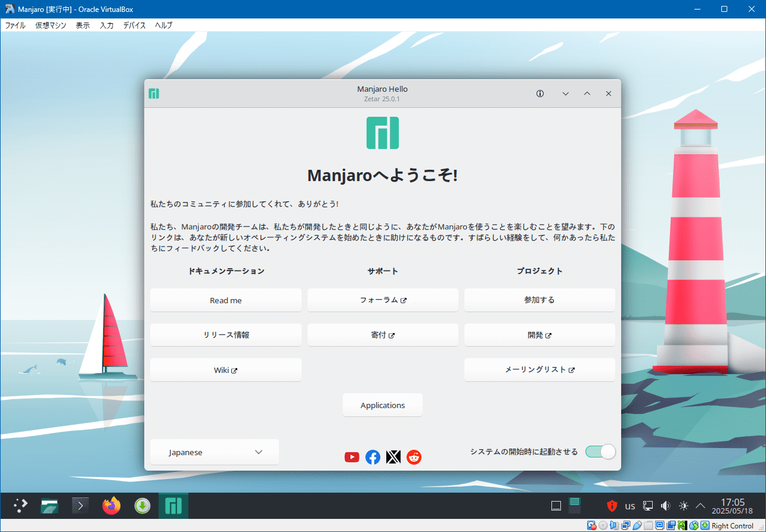Open the デバイス menu
Image resolution: width=766 pixels, height=532 pixels.
coord(135,26)
